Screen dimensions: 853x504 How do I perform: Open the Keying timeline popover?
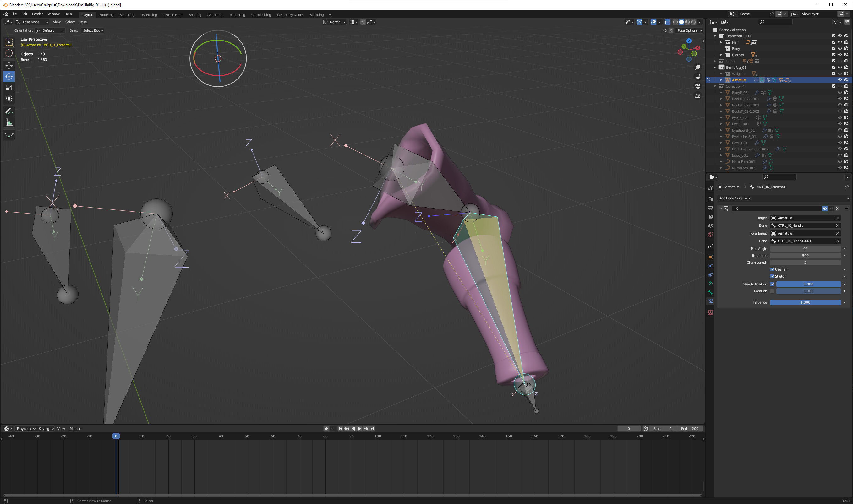click(46, 429)
